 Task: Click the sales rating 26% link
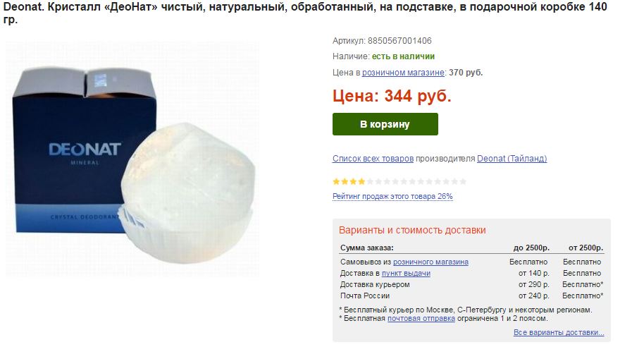click(x=392, y=197)
